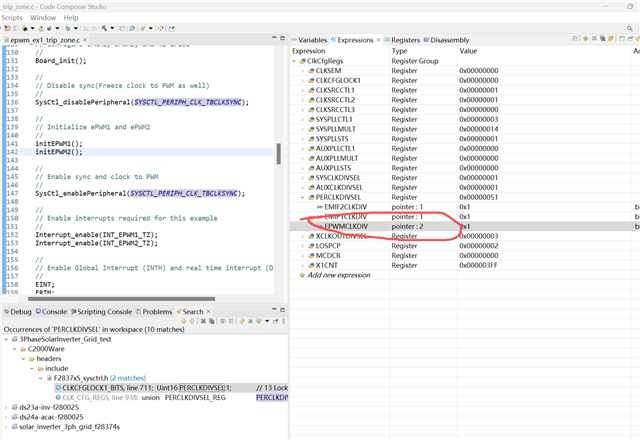The image size is (640, 440).
Task: Switch to the Console tab
Action: click(x=53, y=312)
